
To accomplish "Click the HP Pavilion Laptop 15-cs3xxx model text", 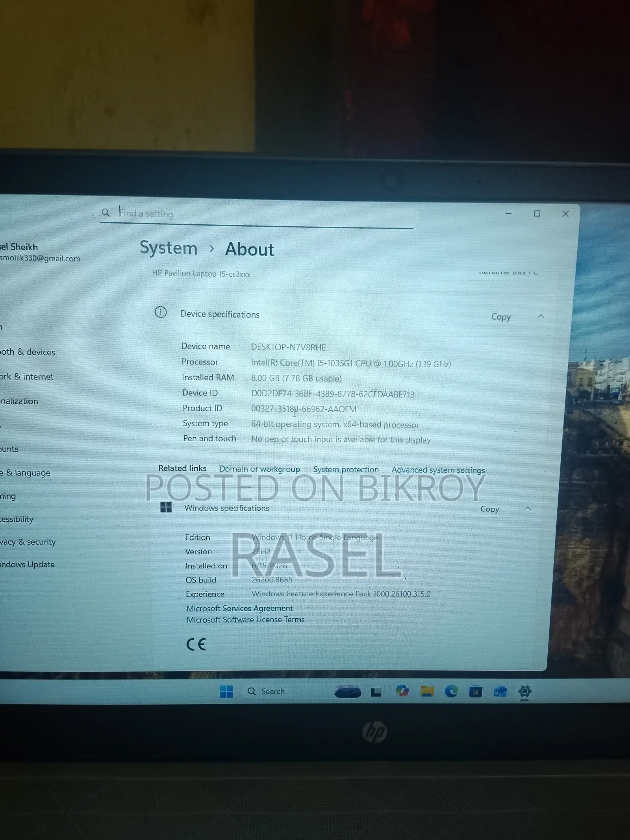I will [x=201, y=274].
